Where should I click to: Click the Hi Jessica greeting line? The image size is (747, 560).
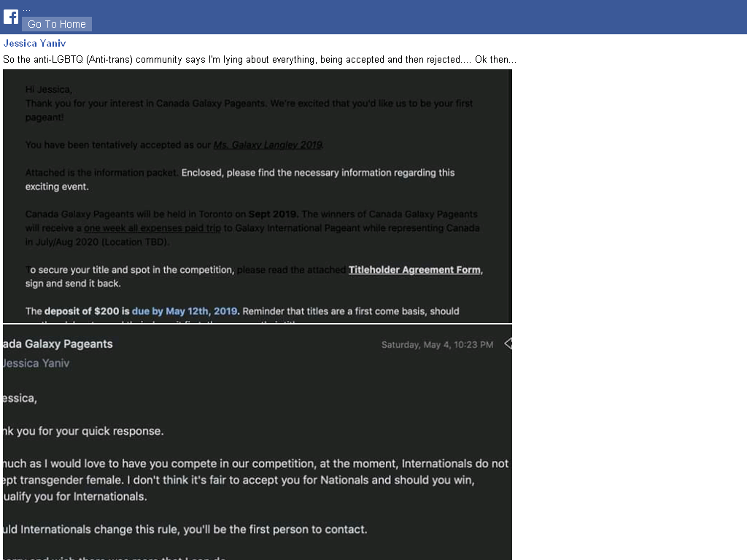49,90
